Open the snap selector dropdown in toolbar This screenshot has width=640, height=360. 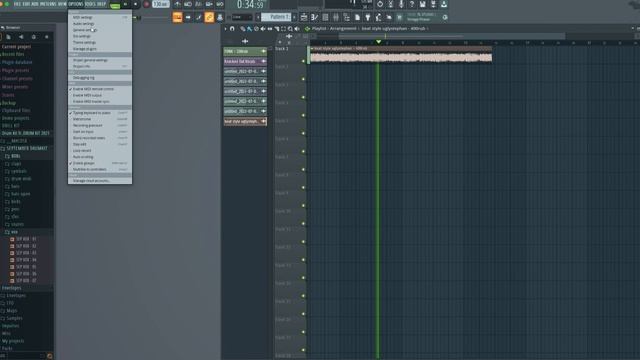[x=242, y=17]
